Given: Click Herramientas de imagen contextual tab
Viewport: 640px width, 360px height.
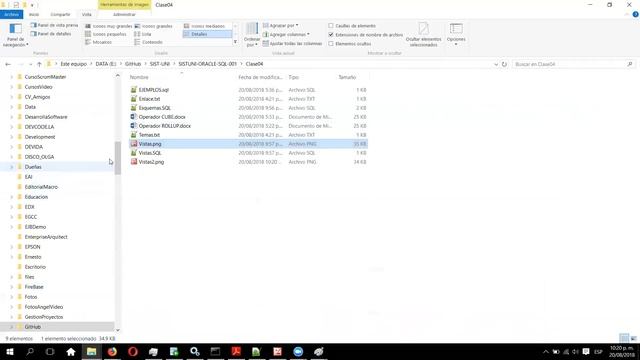Looking at the screenshot, I should tap(124, 4).
